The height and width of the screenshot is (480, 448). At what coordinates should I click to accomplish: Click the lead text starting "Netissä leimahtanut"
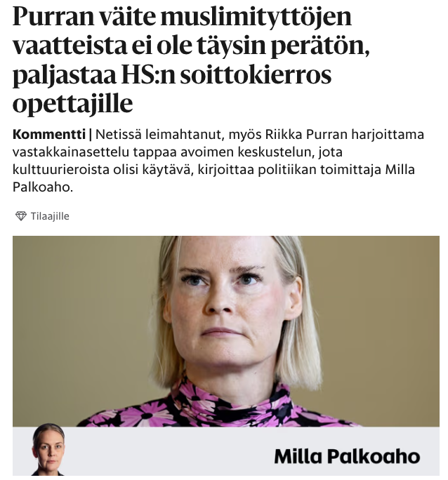(218, 161)
